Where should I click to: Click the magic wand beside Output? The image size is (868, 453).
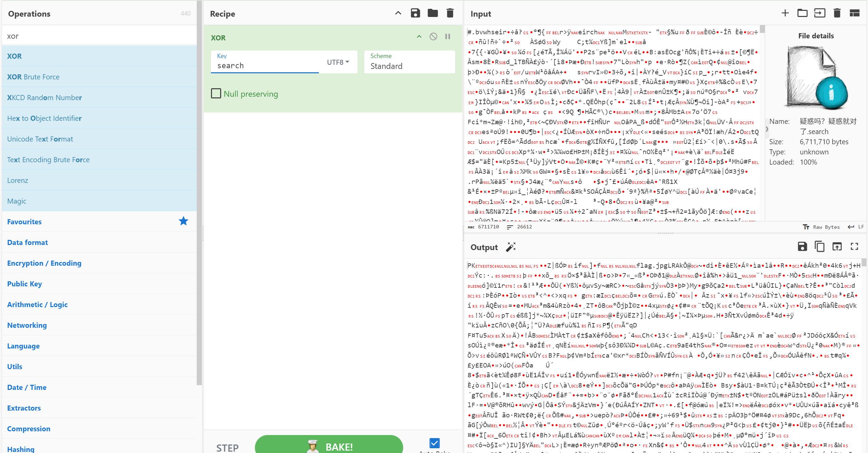point(511,247)
